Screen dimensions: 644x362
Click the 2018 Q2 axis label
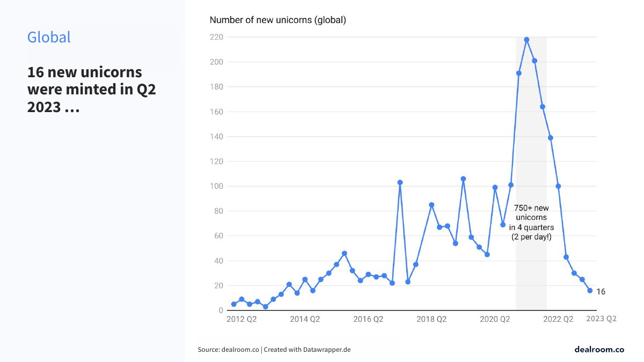point(431,319)
